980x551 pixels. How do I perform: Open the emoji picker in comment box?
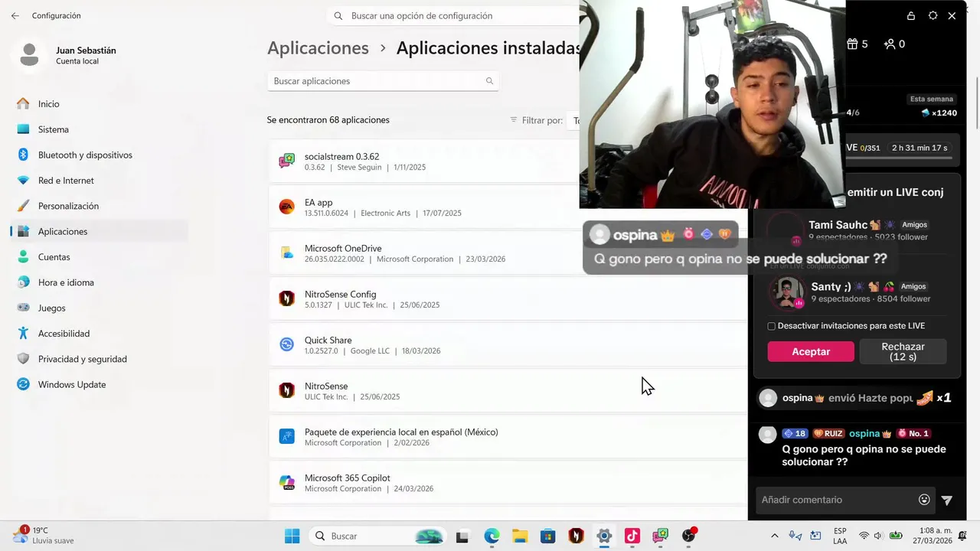[x=924, y=500]
